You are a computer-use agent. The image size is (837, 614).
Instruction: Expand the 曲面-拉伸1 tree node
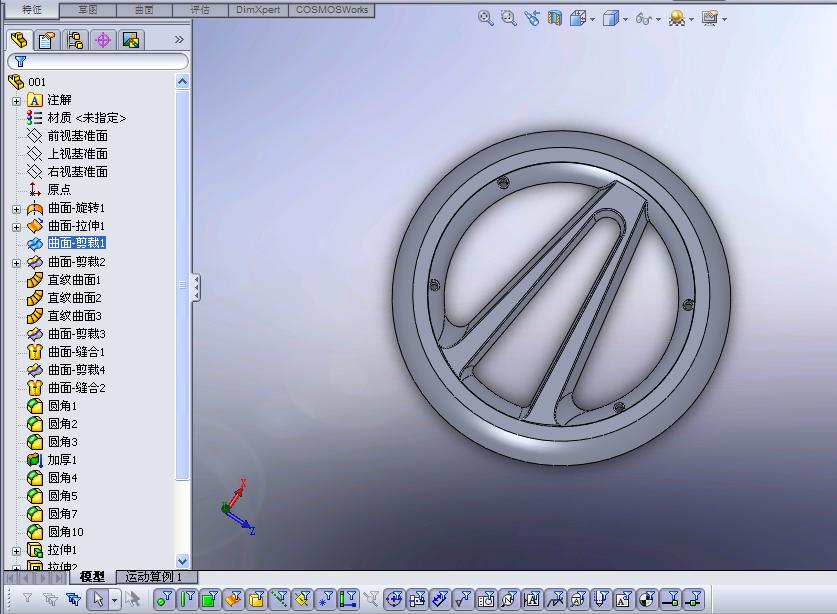(17, 227)
